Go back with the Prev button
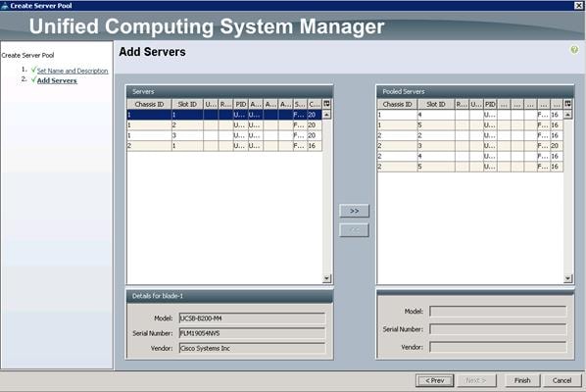The width and height of the screenshot is (586, 392). [x=435, y=380]
